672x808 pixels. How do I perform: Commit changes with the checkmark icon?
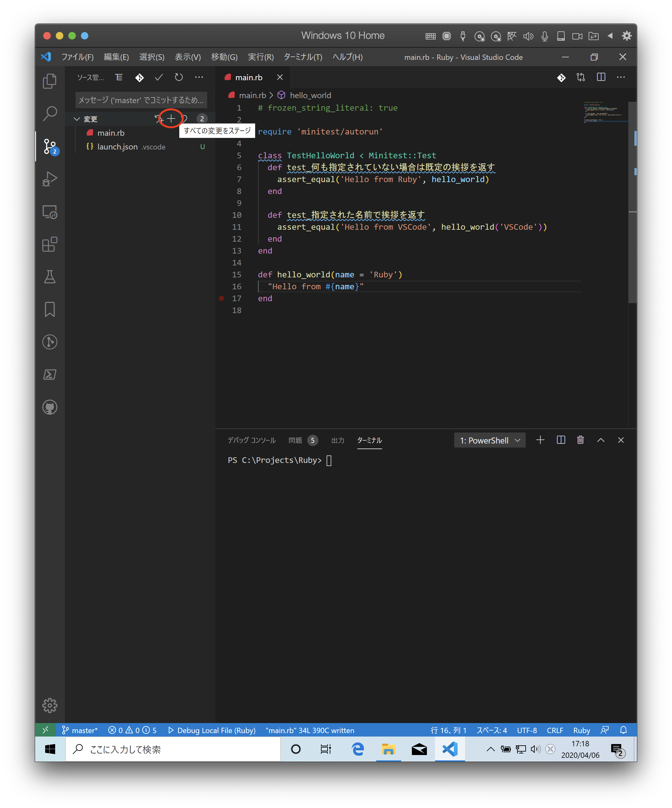pos(158,77)
